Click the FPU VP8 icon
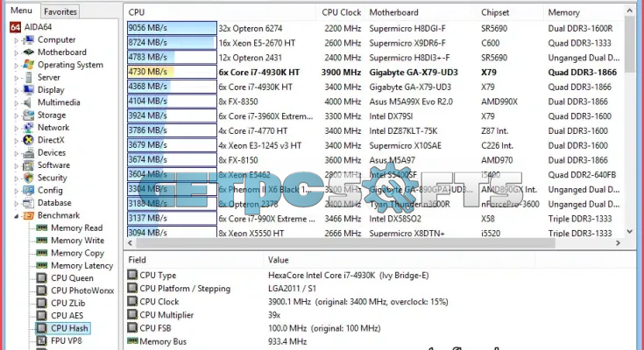 (x=41, y=340)
